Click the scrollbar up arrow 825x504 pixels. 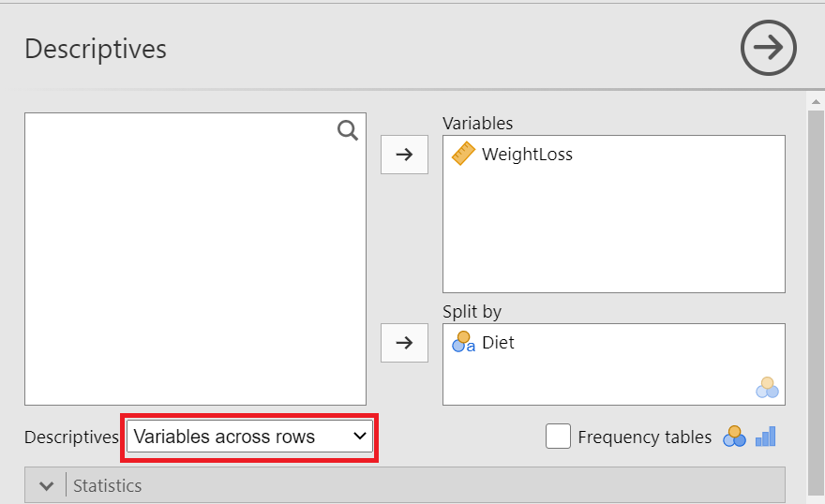coord(816,100)
